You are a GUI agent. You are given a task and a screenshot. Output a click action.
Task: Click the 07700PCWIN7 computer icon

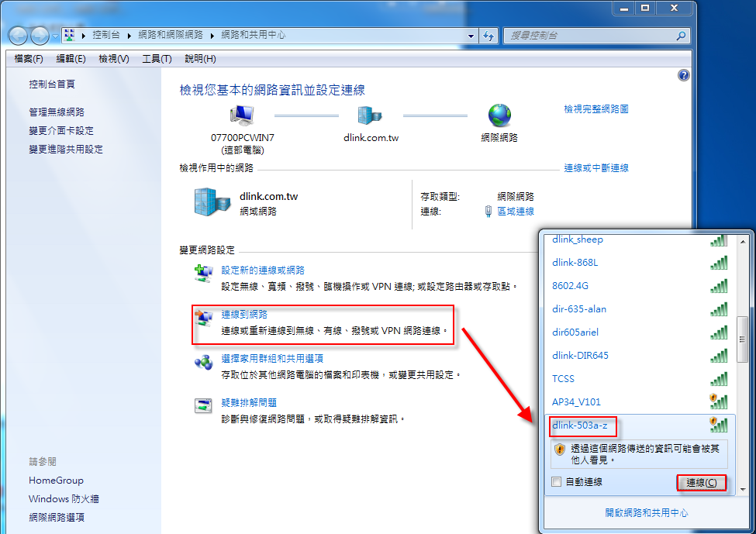pyautogui.click(x=242, y=116)
